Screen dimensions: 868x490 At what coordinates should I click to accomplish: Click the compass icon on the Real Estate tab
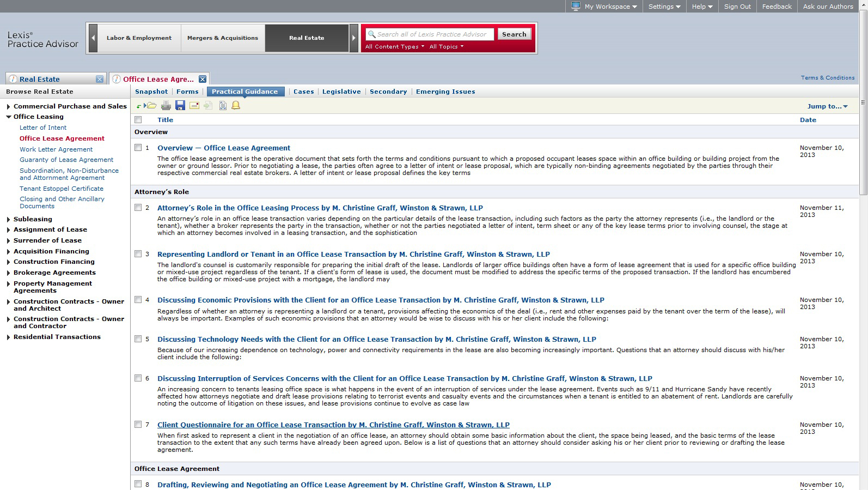point(13,79)
